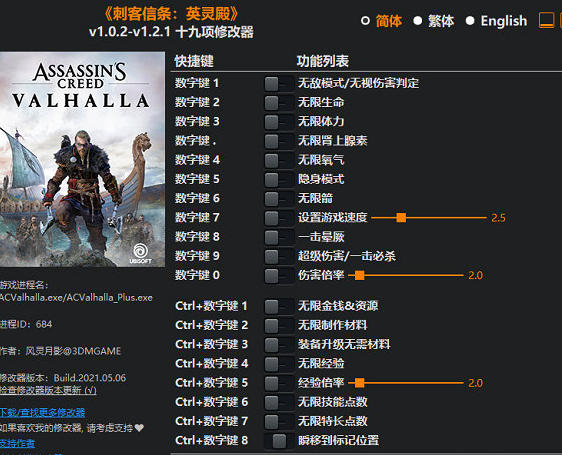Enable 超级伤害/一击必杀 toggle
Screen dimensions: 562x455
point(279,256)
